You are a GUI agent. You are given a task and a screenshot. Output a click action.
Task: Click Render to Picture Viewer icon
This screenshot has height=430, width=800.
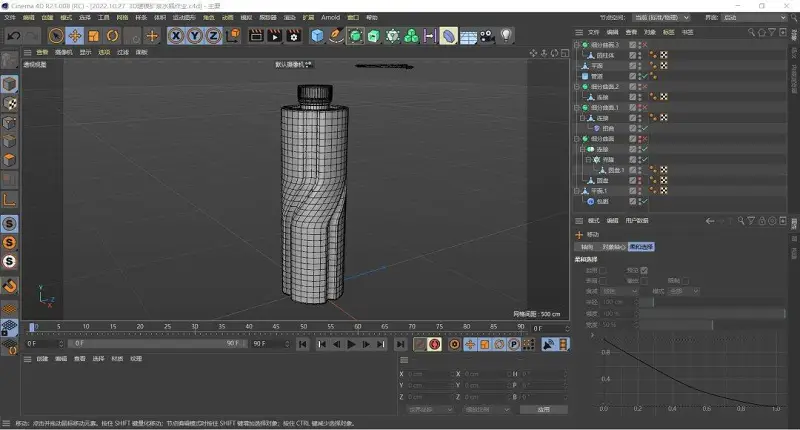pos(275,36)
